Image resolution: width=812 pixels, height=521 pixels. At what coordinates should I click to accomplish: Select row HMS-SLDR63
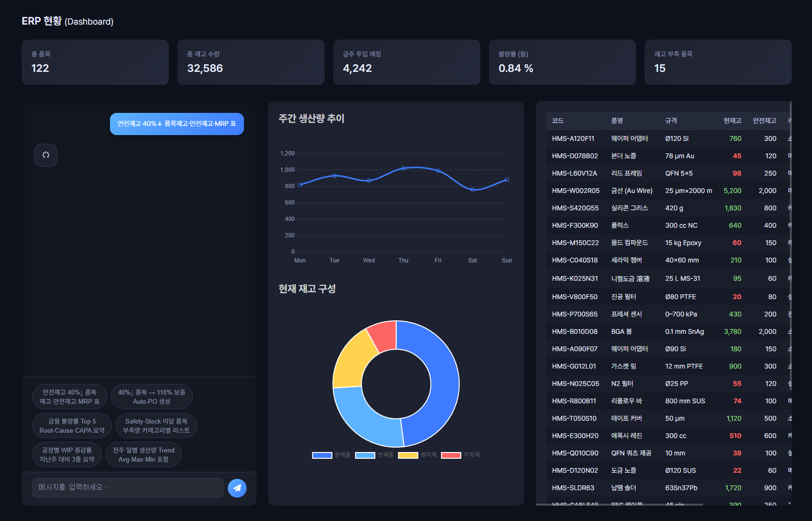668,488
